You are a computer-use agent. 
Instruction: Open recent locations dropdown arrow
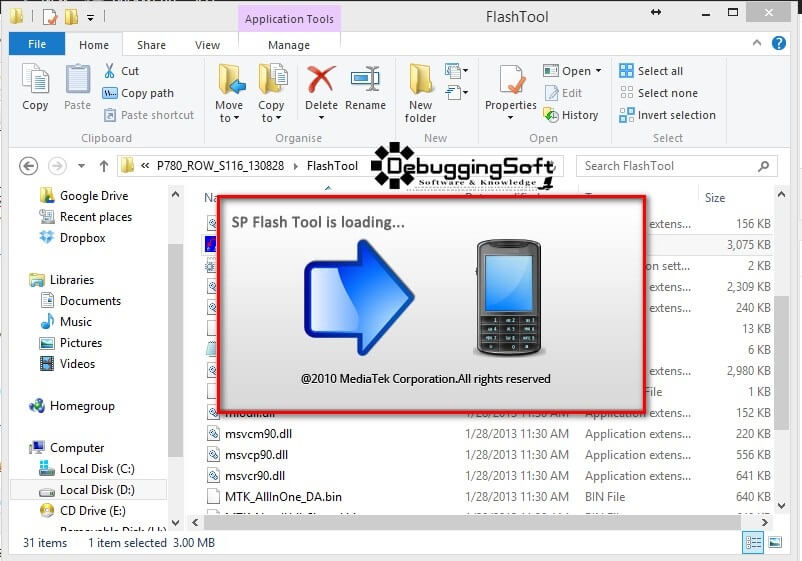tap(81, 166)
